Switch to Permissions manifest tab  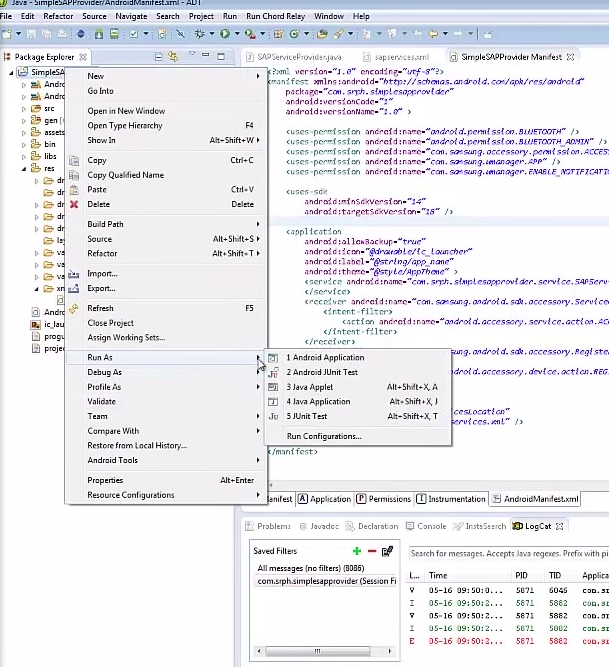[384, 499]
